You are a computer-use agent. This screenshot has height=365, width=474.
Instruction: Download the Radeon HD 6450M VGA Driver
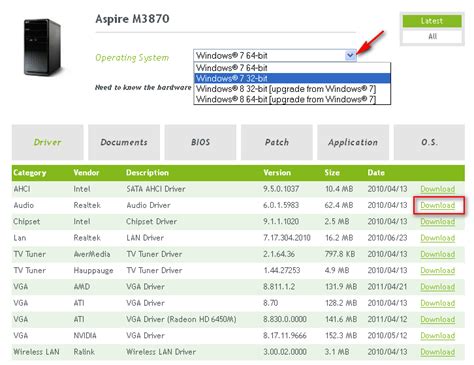click(x=437, y=319)
